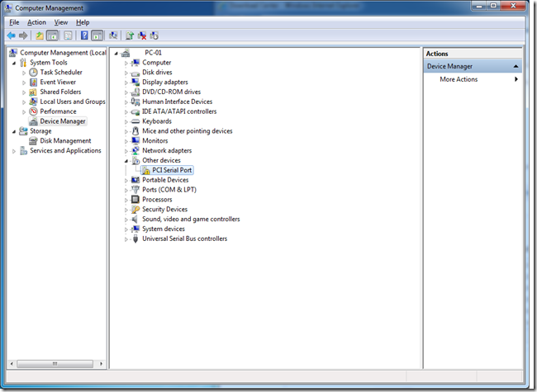Click the Help question mark toolbar icon
The height and width of the screenshot is (392, 537).
tap(83, 35)
